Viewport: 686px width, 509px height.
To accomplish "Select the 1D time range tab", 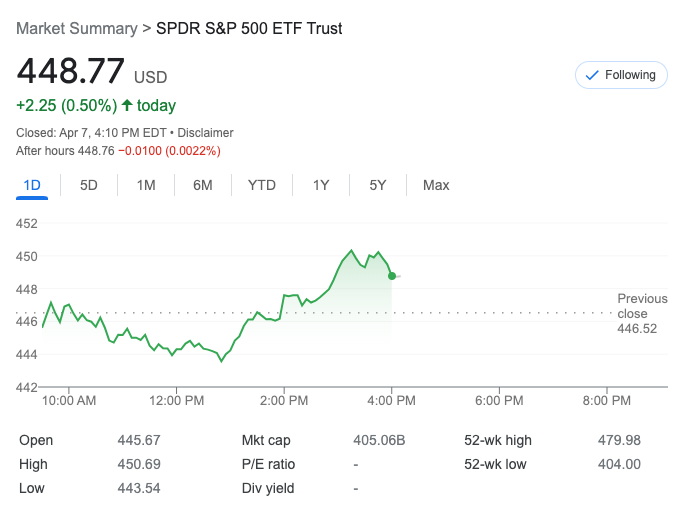I will [32, 185].
